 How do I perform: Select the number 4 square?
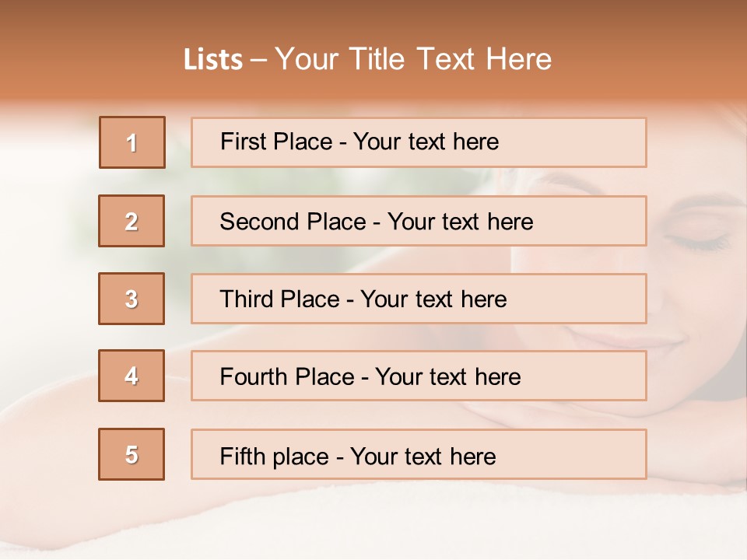click(132, 376)
